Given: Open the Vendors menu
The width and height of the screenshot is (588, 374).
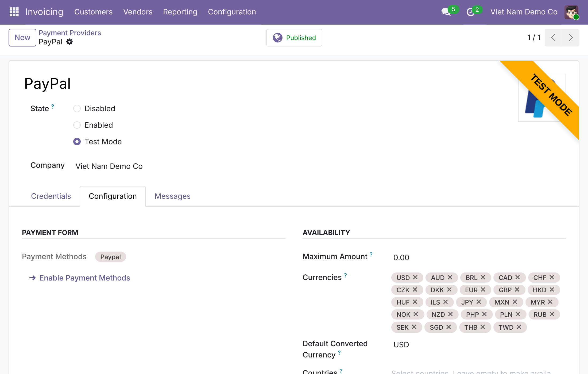Looking at the screenshot, I should click(x=138, y=12).
